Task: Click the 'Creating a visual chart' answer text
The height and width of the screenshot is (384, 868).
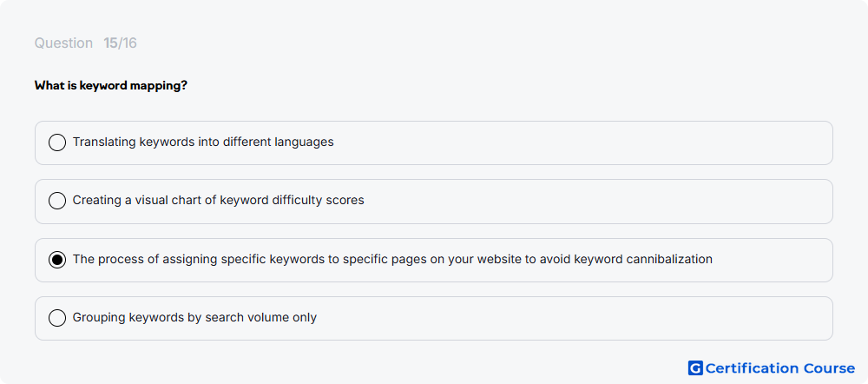Action: click(x=218, y=200)
